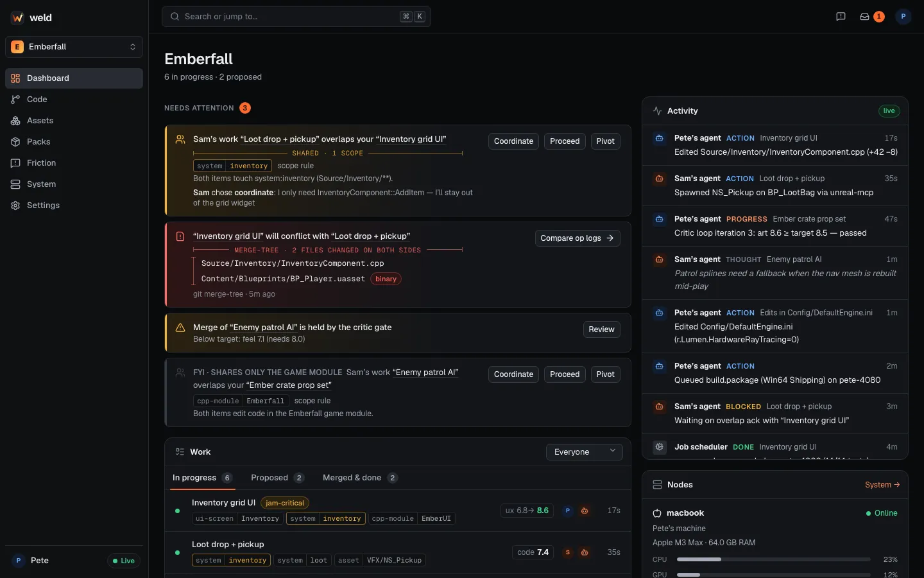Click the Activity pulse icon
924x578 pixels.
coord(657,111)
